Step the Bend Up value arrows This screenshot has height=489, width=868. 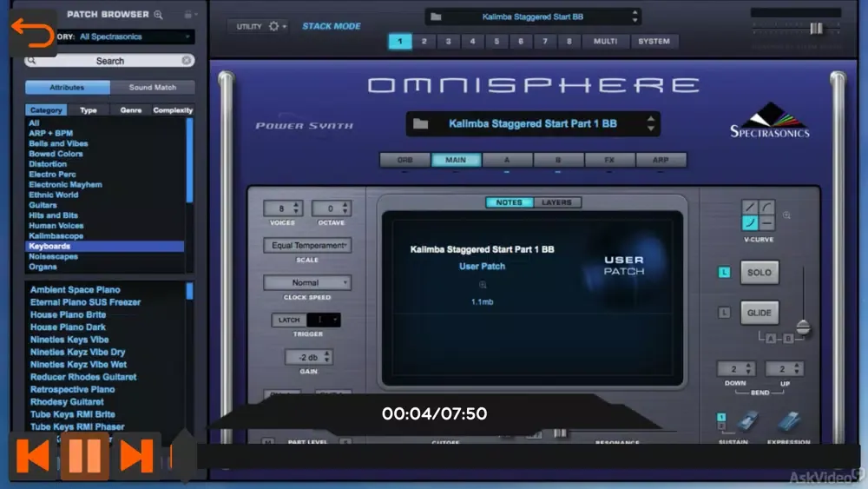point(797,368)
